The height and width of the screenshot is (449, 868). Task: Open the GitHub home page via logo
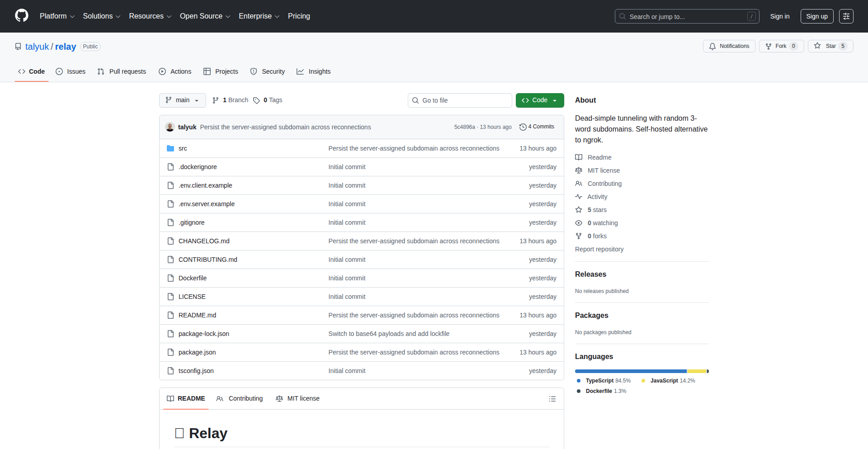21,16
